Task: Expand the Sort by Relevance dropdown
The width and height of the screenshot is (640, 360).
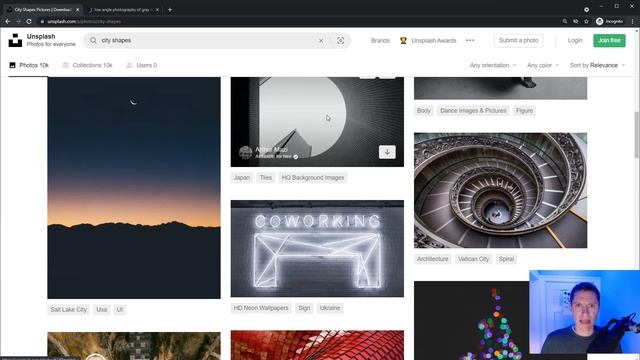Action: coord(597,65)
